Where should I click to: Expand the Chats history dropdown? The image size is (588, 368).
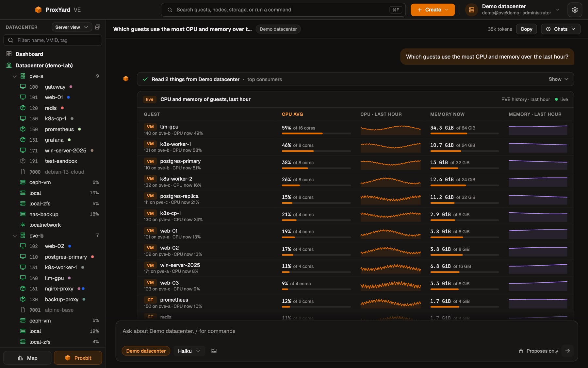pos(561,29)
